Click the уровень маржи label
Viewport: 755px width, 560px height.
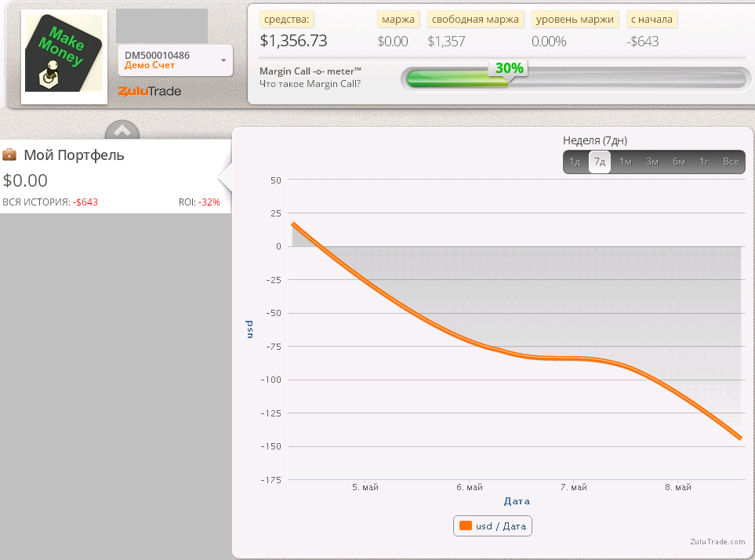pyautogui.click(x=575, y=20)
